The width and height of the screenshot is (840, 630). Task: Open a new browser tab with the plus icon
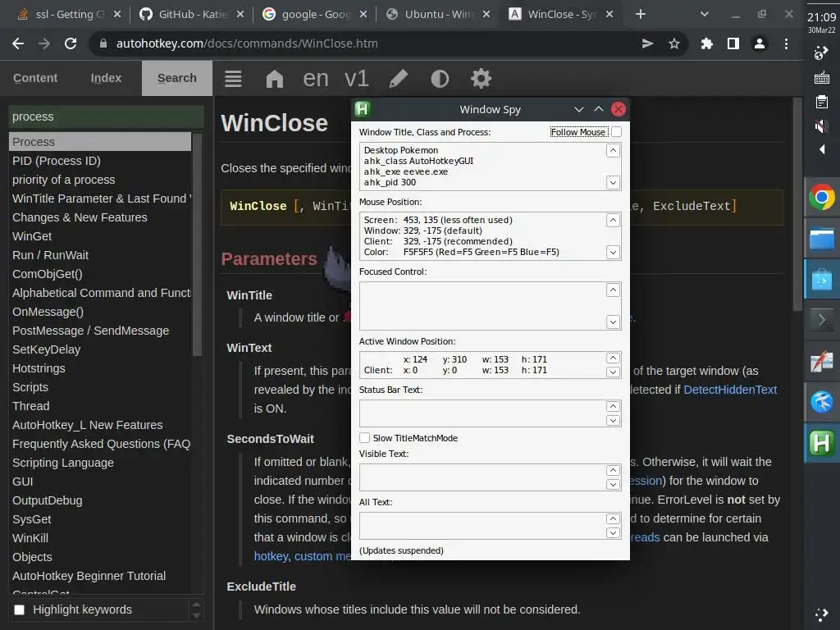point(640,15)
